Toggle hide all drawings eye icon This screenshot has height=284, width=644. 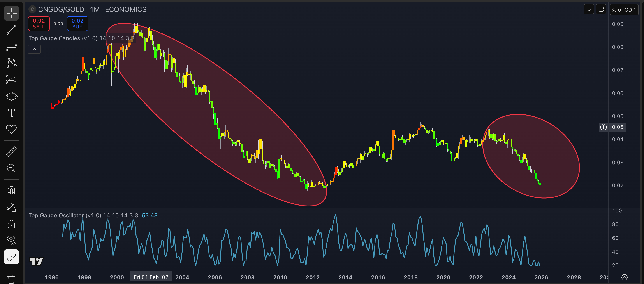(11, 240)
